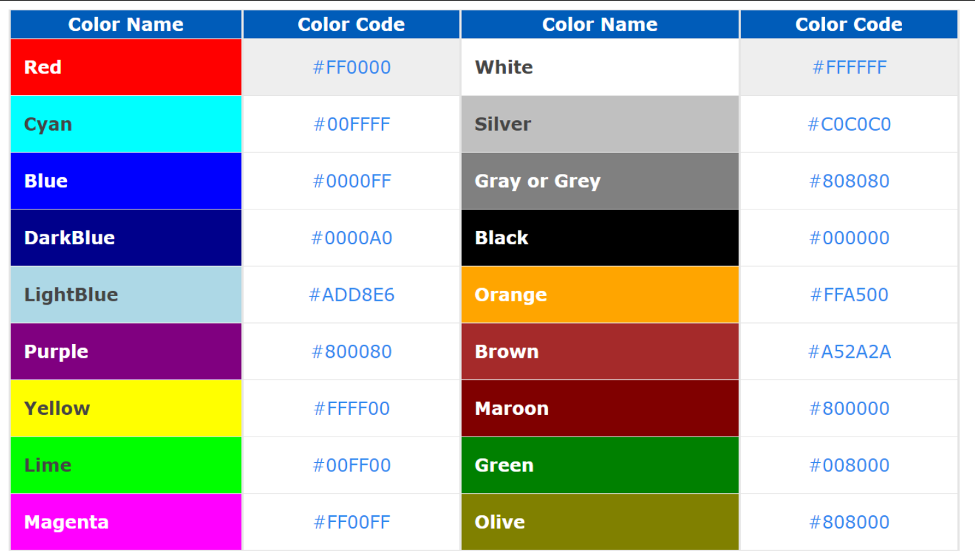Click the Maroon color swatch
Screen dimensions: 975x560
(599, 408)
